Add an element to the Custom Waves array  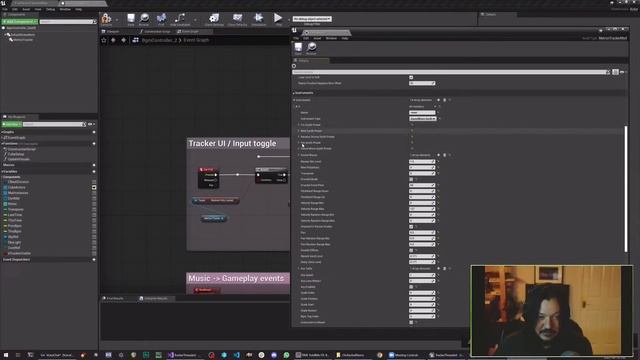pyautogui.click(x=438, y=155)
